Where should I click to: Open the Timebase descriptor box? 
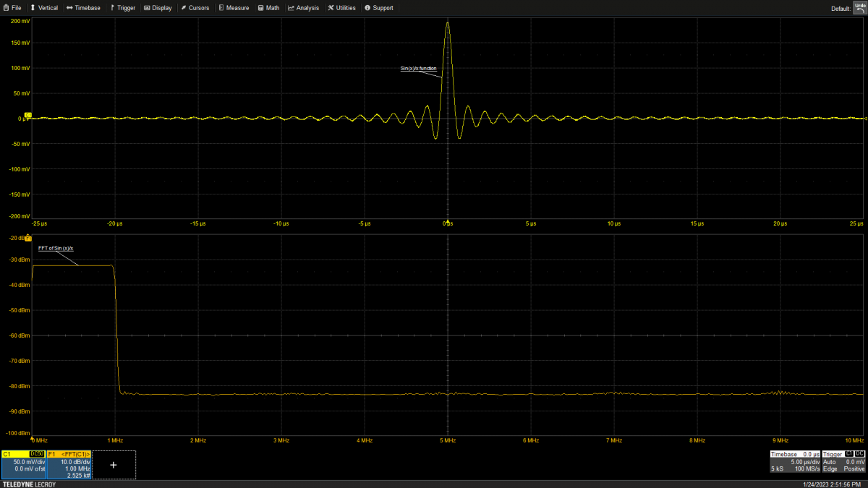pos(796,462)
